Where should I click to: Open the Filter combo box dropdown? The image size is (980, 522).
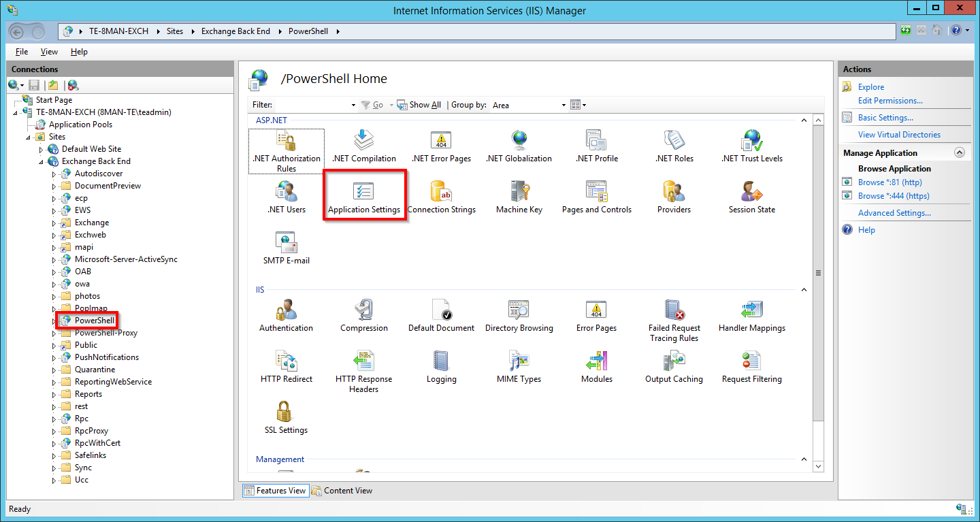(x=353, y=105)
